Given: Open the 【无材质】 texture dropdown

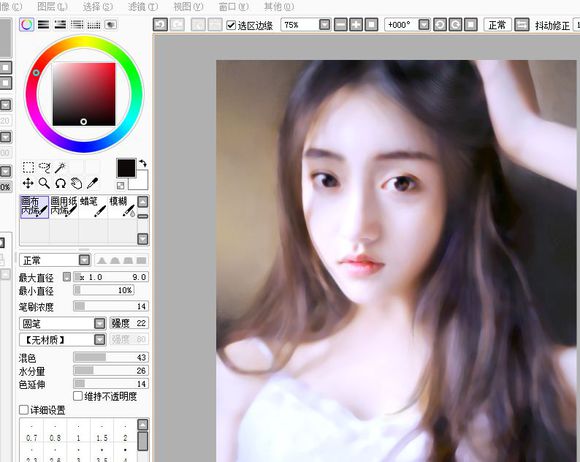Looking at the screenshot, I should coord(100,339).
